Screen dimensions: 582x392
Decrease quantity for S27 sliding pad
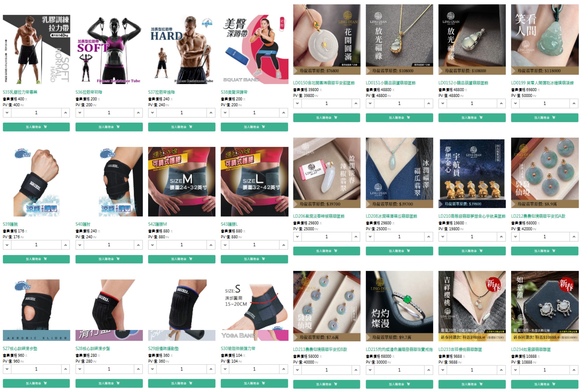click(7, 369)
